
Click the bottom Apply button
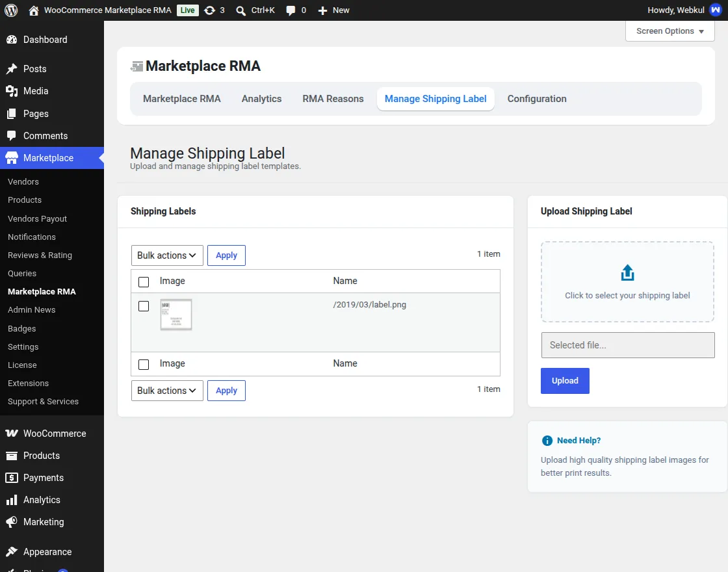(x=227, y=391)
